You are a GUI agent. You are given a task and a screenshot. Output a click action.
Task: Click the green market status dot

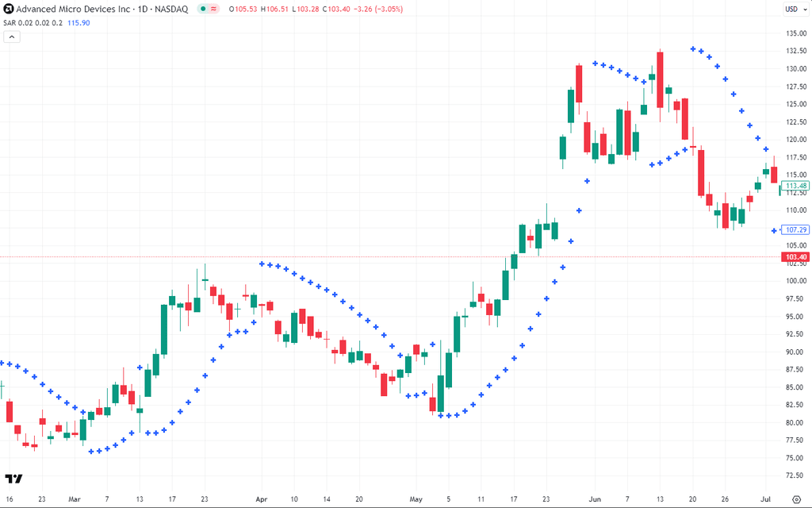click(203, 9)
